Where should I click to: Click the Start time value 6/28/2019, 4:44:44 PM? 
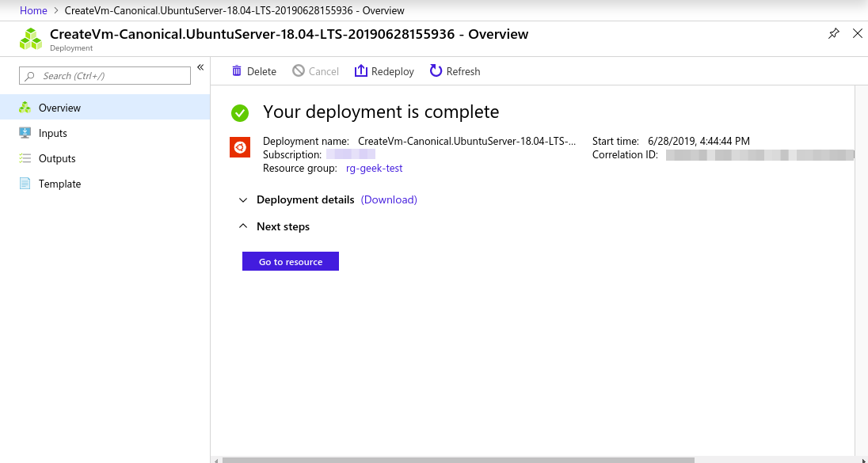(x=699, y=141)
